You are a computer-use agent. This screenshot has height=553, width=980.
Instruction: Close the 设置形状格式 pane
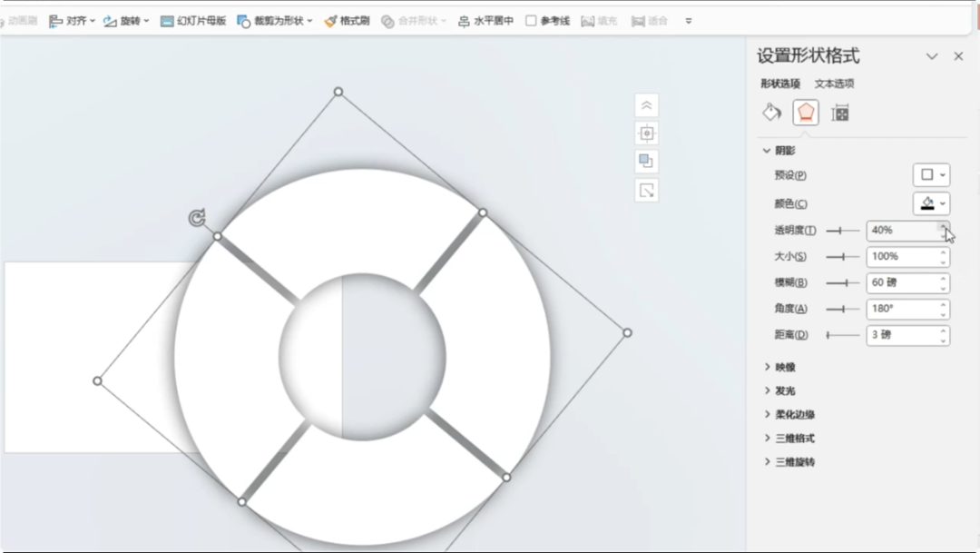pos(958,56)
